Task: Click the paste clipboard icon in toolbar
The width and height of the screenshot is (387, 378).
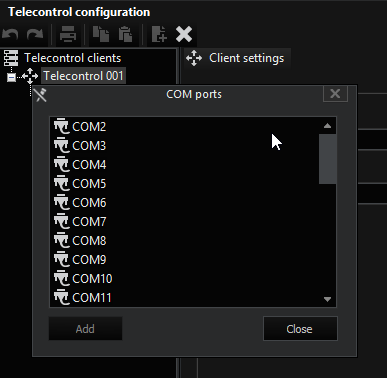Action: pyautogui.click(x=125, y=34)
